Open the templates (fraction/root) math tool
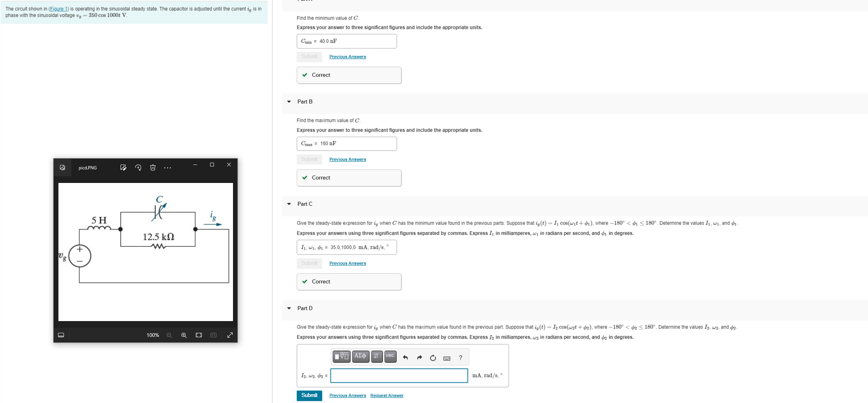868x403 pixels. [341, 356]
